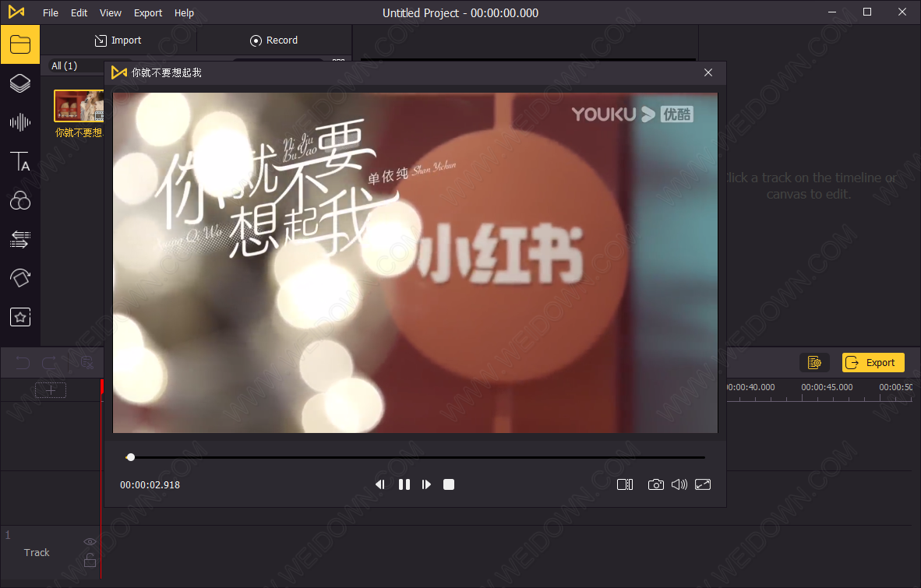Open the Help menu
Viewport: 921px width, 588px height.
[x=184, y=13]
